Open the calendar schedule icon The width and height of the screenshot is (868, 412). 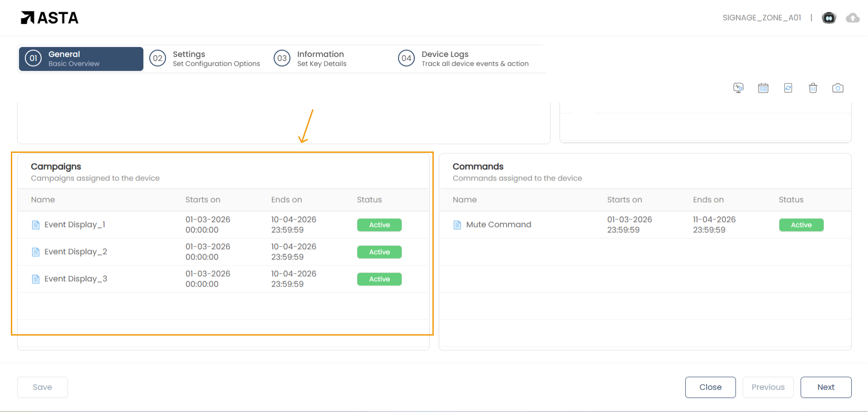click(763, 88)
